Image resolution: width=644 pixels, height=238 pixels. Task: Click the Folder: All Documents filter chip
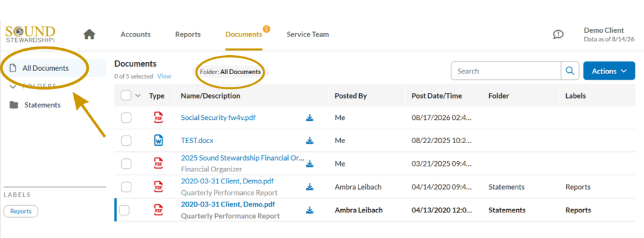click(230, 72)
